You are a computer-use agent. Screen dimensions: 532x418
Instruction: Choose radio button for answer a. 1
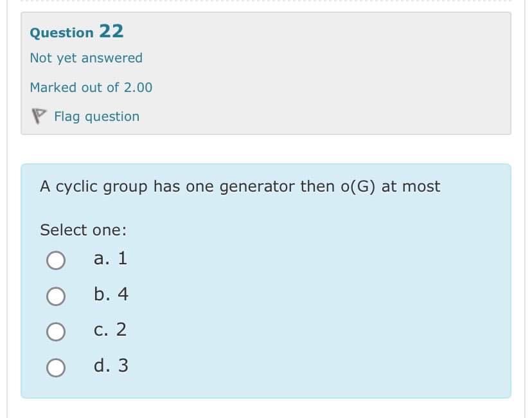57,259
